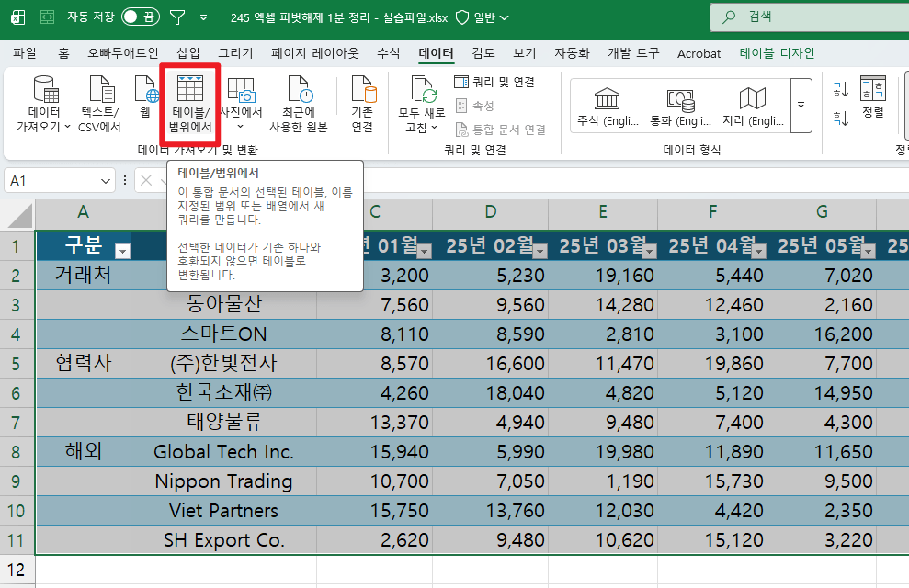
Task: Open the Sort (정렬) dialog
Action: pos(873,97)
